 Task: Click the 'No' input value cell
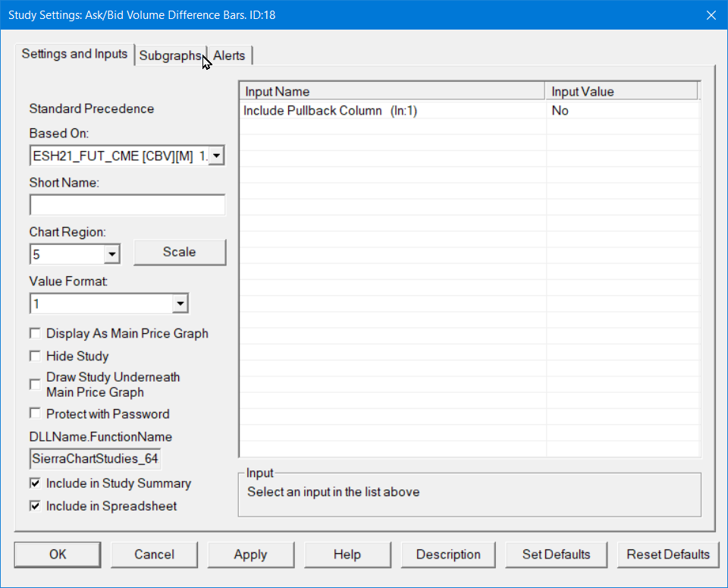click(622, 111)
